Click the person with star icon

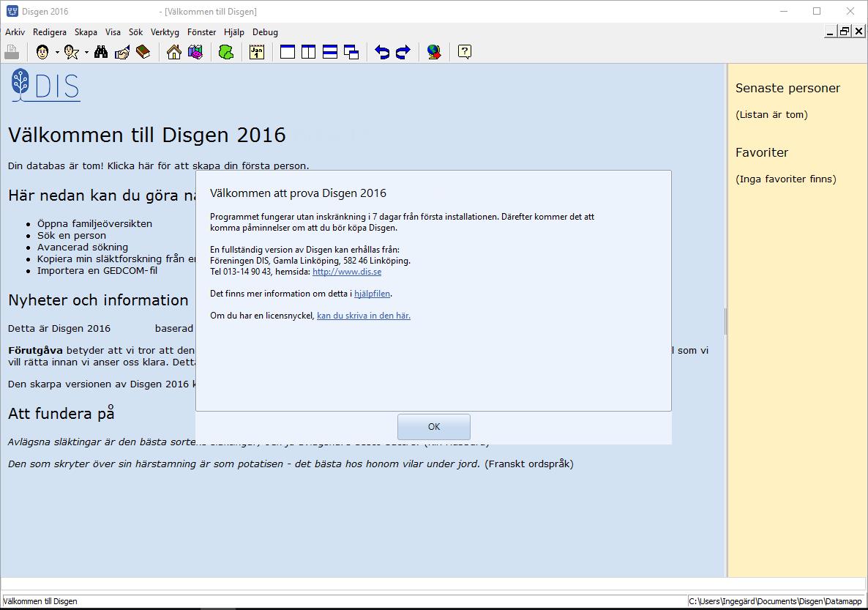tap(72, 52)
